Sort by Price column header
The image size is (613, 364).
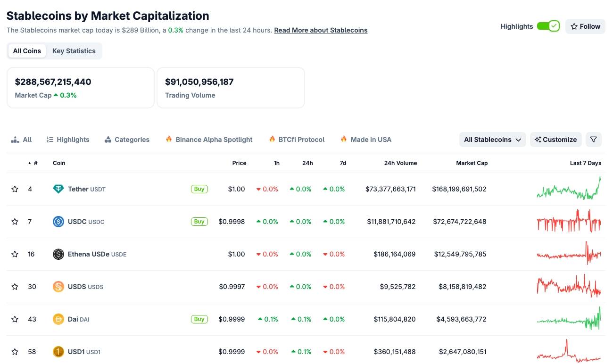click(x=239, y=163)
